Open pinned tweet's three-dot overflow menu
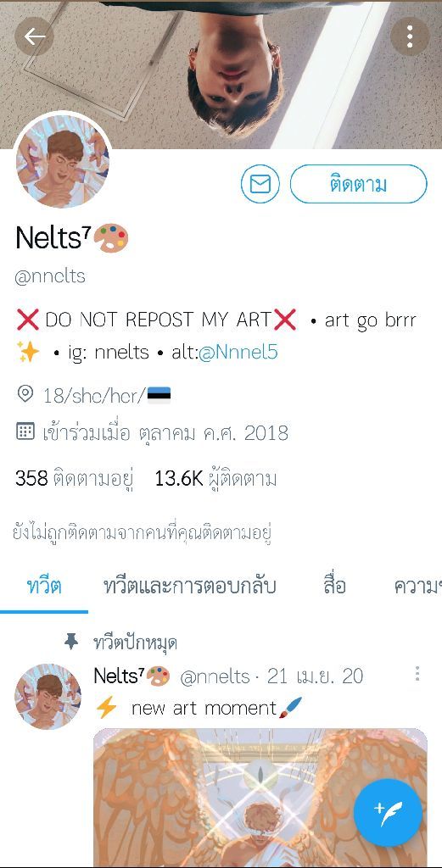442x868 pixels. point(417,674)
